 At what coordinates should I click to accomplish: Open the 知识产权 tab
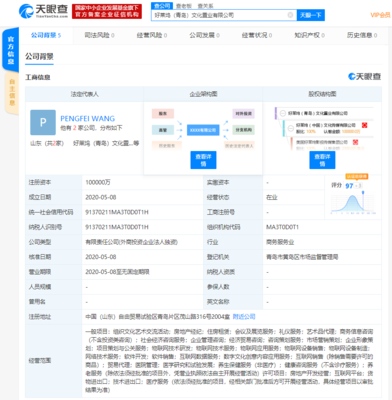click(309, 35)
